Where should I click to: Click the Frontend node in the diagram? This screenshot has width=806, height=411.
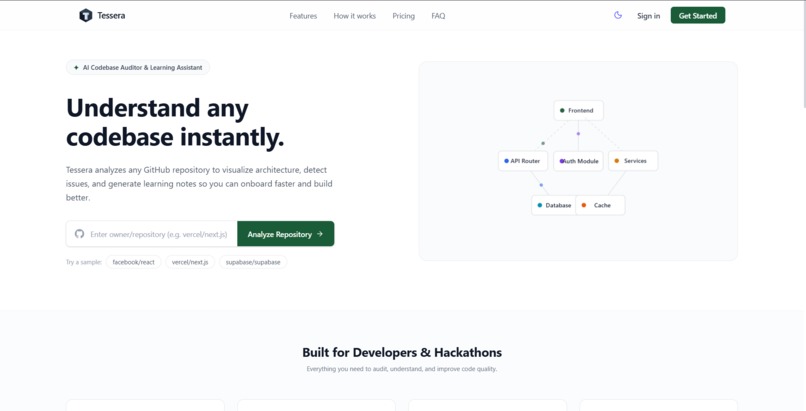coord(578,110)
